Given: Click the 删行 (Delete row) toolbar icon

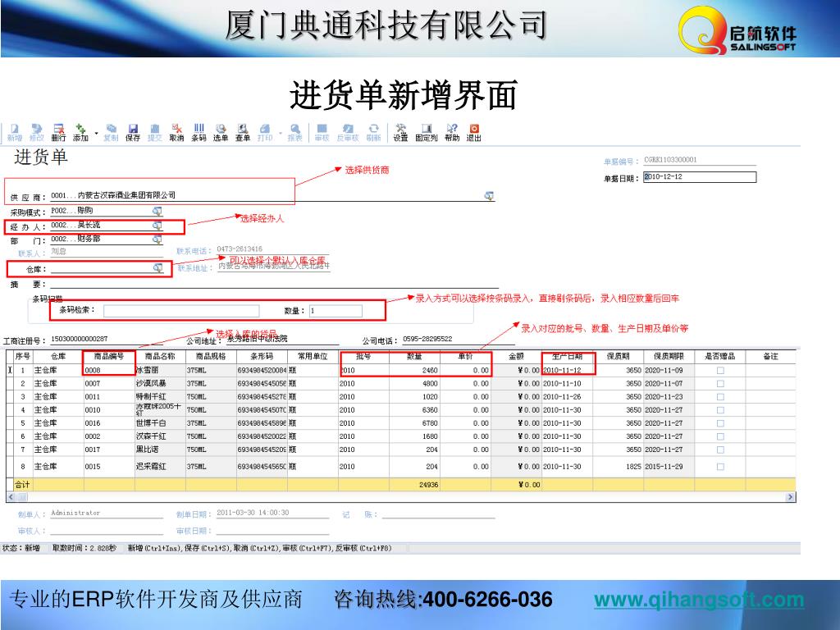Looking at the screenshot, I should [58, 132].
